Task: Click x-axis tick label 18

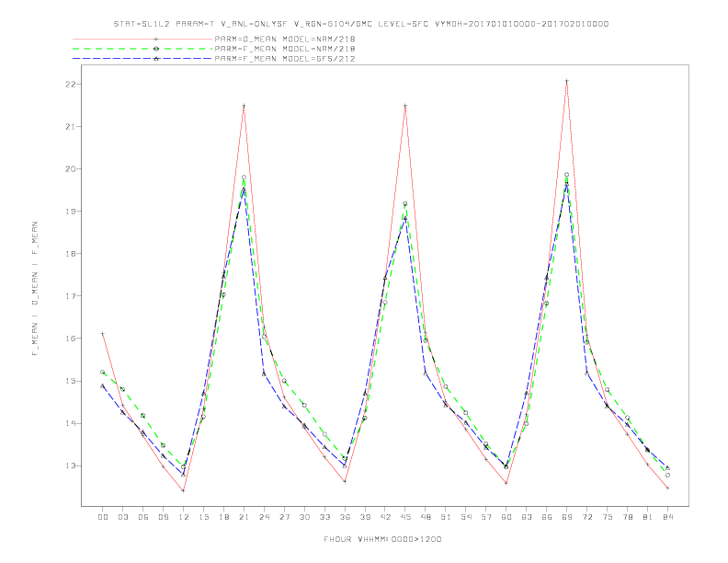Action: (x=223, y=517)
